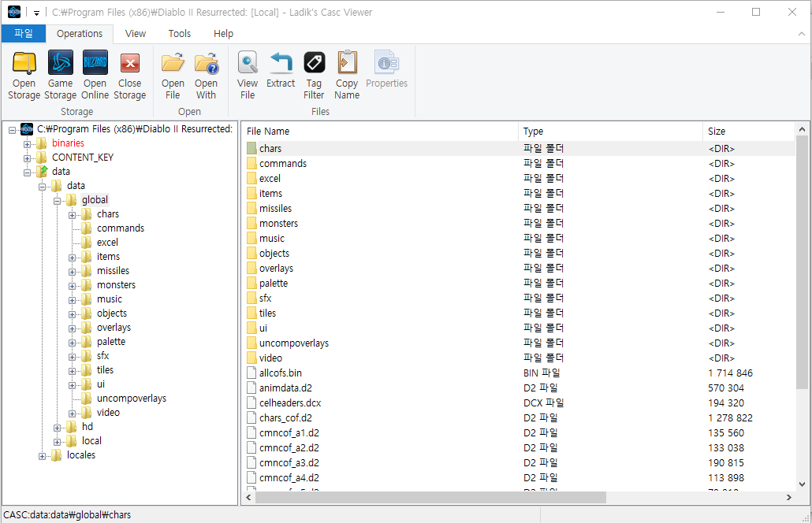The height and width of the screenshot is (523, 812).
Task: Switch to the Tools ribbon tab
Action: point(180,34)
